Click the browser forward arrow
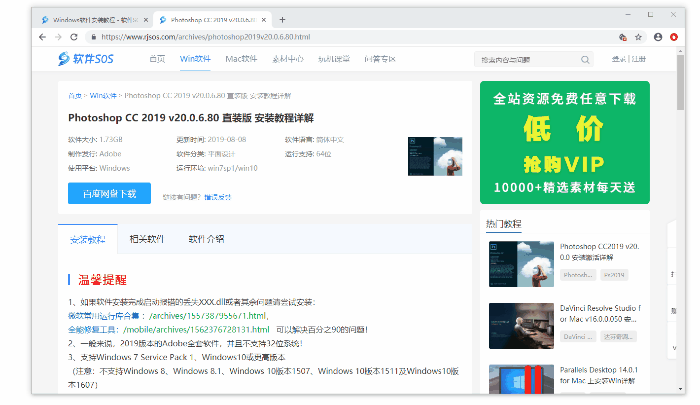This screenshot has height=405, width=700. pyautogui.click(x=58, y=37)
